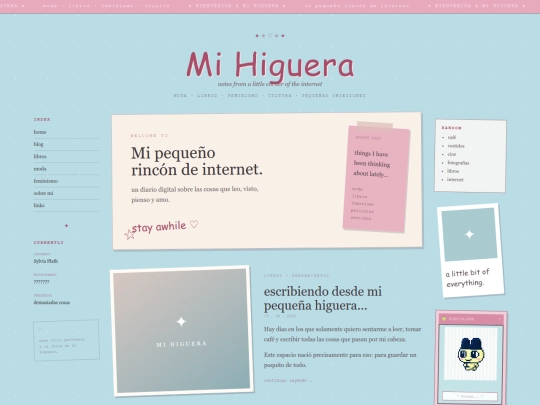540x405 pixels.
Task: Select FEMINISMO in the header navigation
Action: (x=242, y=95)
